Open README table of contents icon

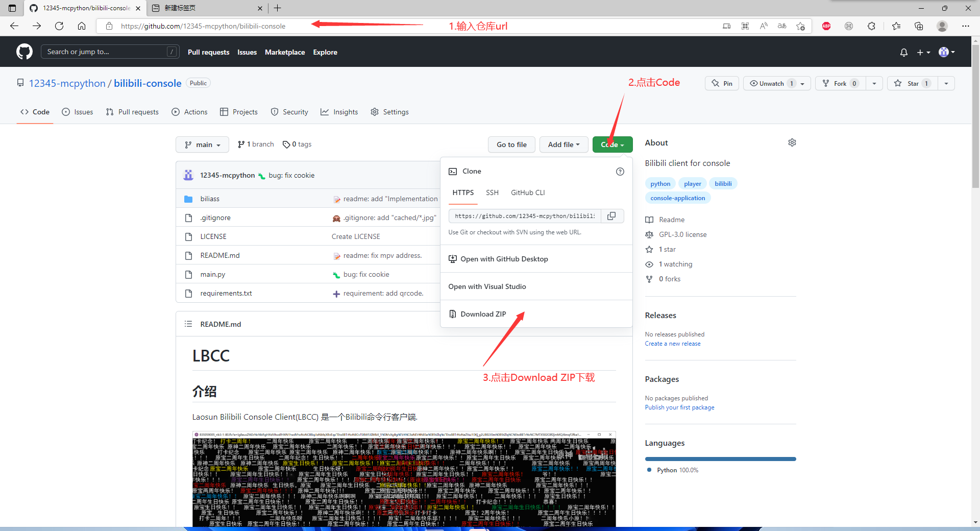click(188, 324)
